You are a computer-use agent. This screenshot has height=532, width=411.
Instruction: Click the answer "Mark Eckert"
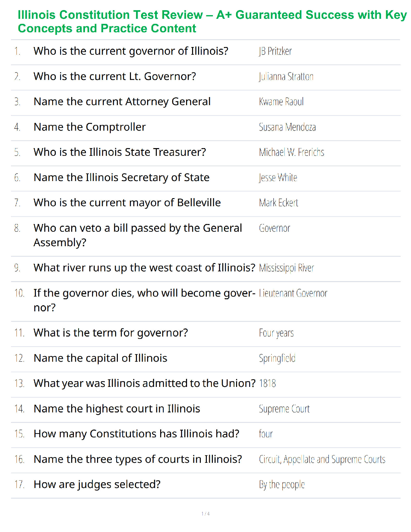(x=279, y=203)
